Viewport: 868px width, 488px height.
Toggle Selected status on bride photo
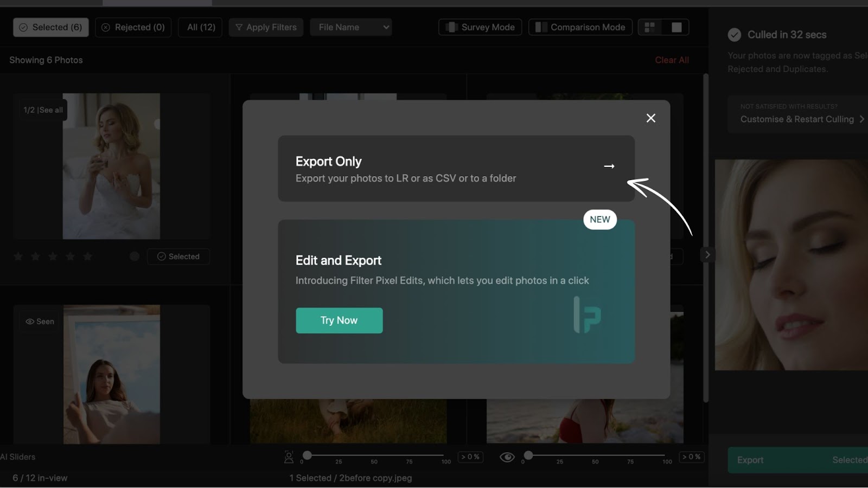[178, 256]
